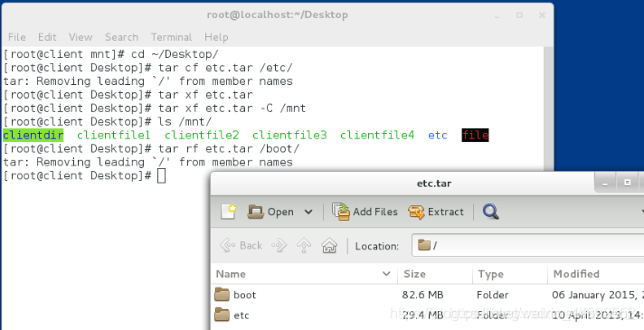Image resolution: width=644 pixels, height=330 pixels.
Task: Maximize the terminal window
Action: (x=519, y=15)
